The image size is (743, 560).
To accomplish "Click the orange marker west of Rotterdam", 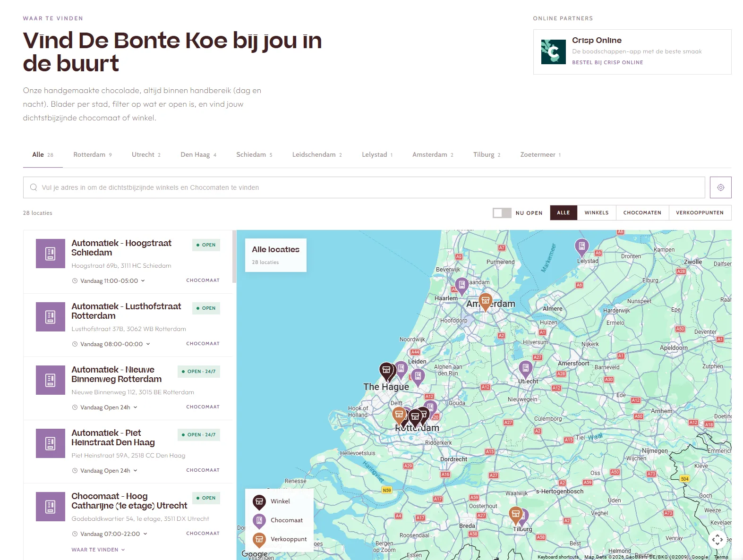I will coord(399,416).
